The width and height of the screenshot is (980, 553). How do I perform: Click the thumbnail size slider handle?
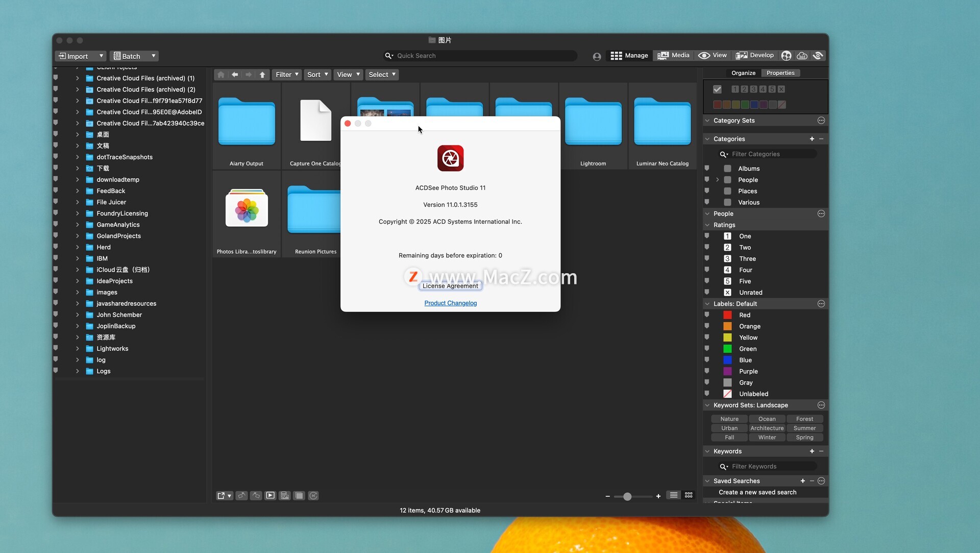click(627, 496)
